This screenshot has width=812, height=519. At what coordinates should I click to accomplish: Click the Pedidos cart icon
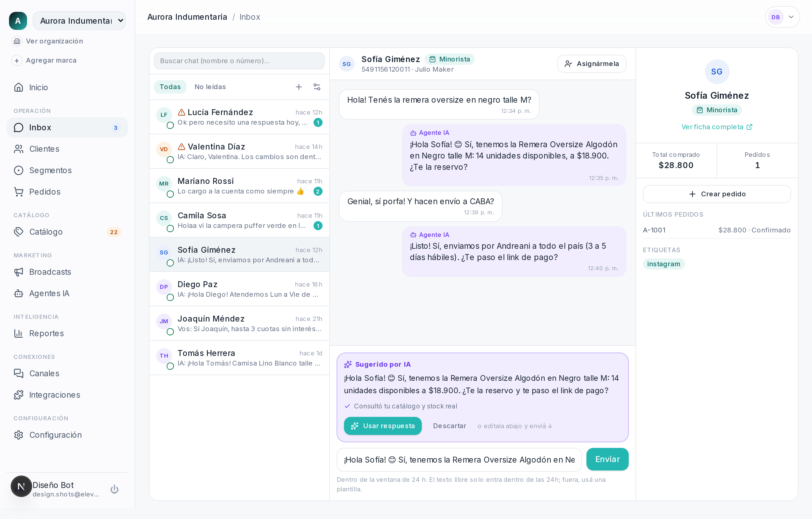coord(19,192)
